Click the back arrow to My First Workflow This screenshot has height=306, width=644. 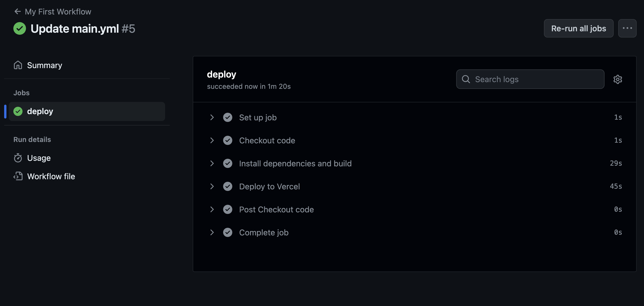[17, 12]
